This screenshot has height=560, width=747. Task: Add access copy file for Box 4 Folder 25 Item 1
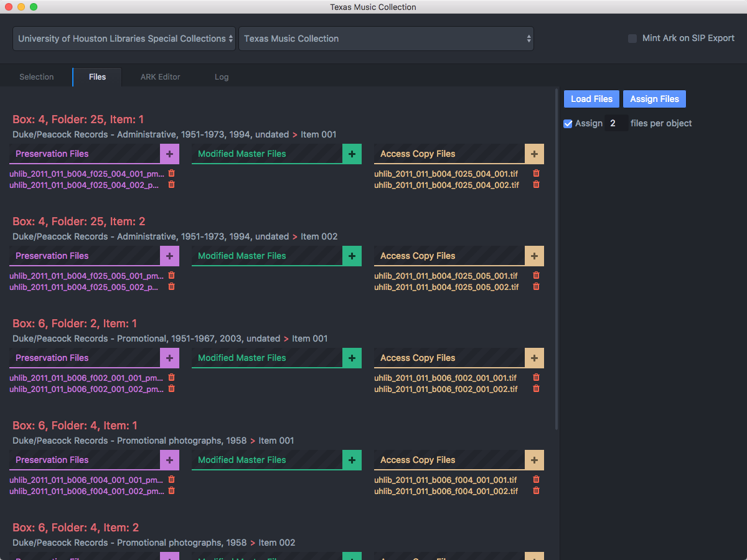[534, 154]
